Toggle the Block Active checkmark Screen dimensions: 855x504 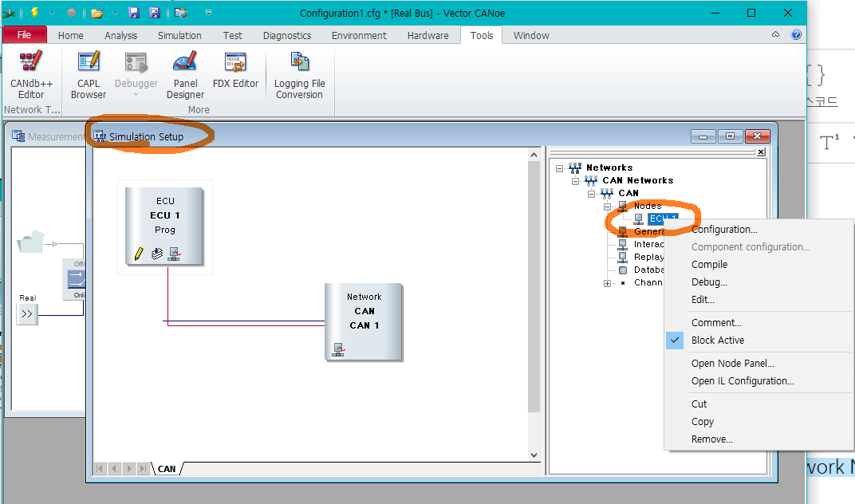(675, 340)
